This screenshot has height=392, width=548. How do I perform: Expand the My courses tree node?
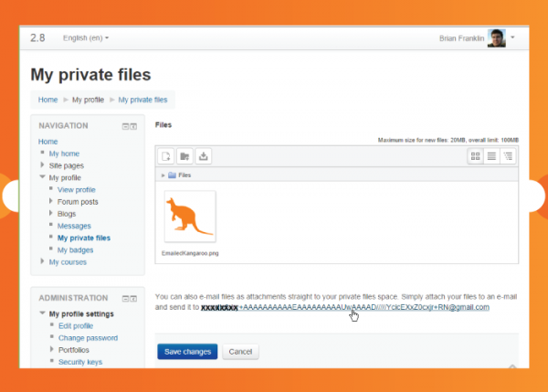point(42,261)
